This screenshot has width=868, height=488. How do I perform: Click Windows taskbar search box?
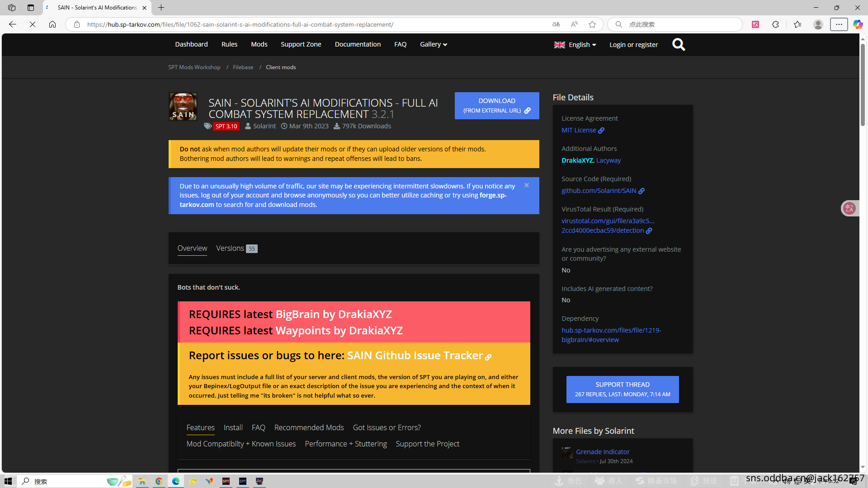[75, 481]
